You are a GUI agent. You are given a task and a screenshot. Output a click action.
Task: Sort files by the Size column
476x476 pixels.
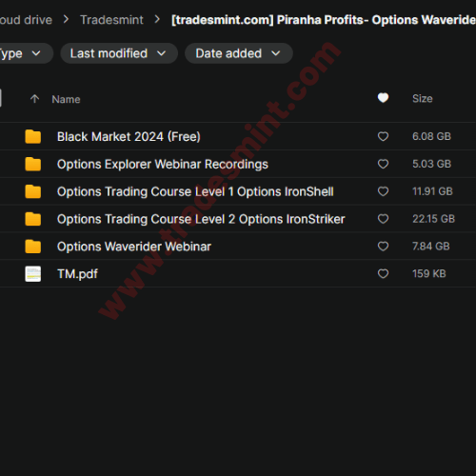pos(423,99)
